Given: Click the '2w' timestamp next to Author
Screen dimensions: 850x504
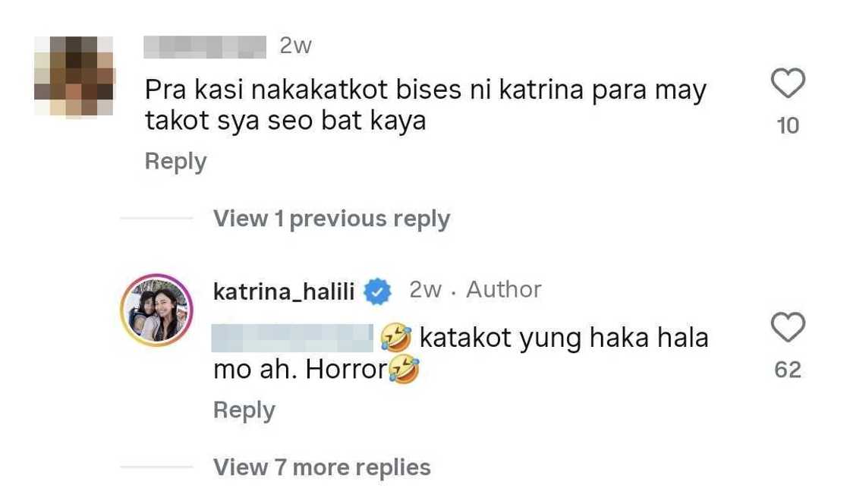Looking at the screenshot, I should point(425,290).
